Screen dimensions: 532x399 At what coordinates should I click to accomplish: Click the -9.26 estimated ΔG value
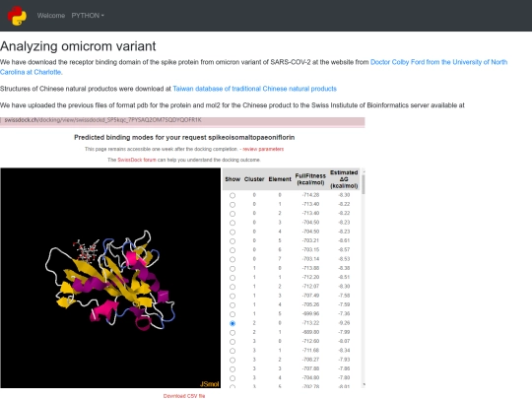tap(344, 323)
